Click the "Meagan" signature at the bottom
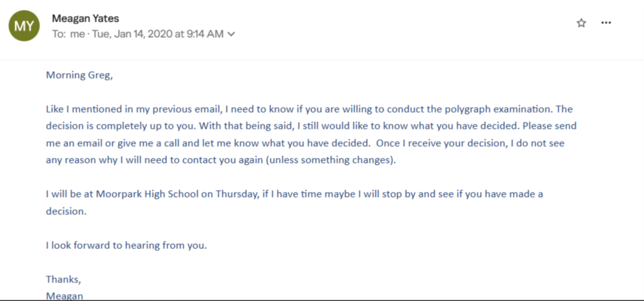The width and height of the screenshot is (644, 301). pyautogui.click(x=65, y=295)
